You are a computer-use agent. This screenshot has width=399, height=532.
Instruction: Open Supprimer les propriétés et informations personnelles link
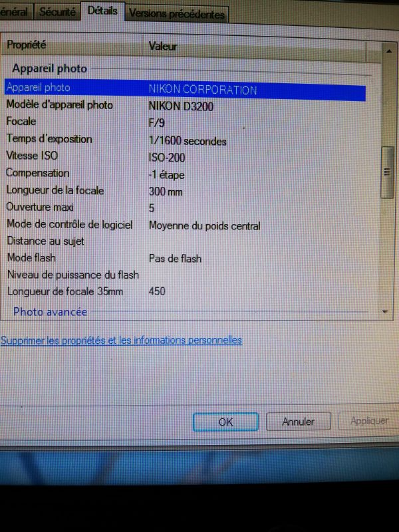[x=121, y=340]
